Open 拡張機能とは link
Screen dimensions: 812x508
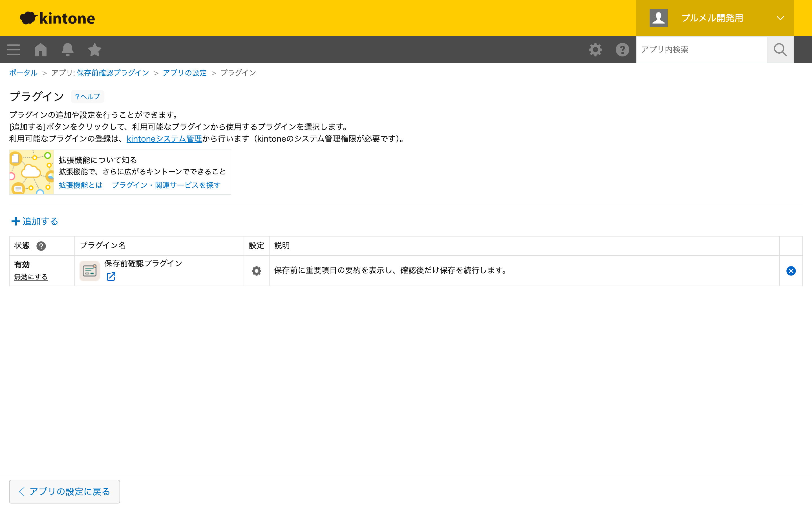(81, 185)
